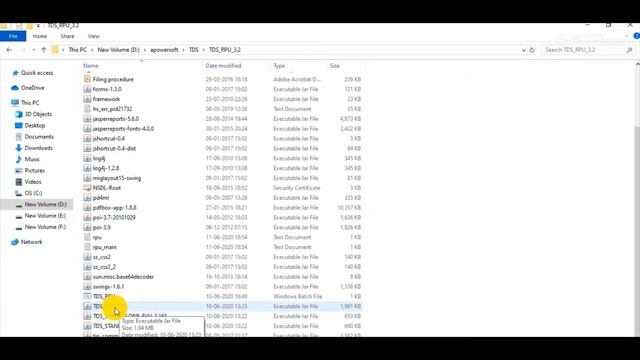
Task: Select the jshortcut-0.4-dist jar icon
Action: (x=87, y=149)
